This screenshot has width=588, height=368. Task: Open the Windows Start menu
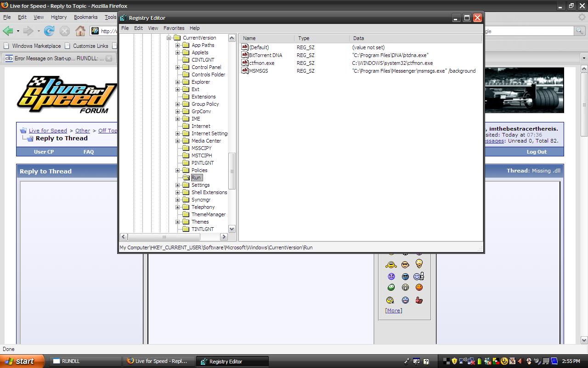tap(23, 361)
